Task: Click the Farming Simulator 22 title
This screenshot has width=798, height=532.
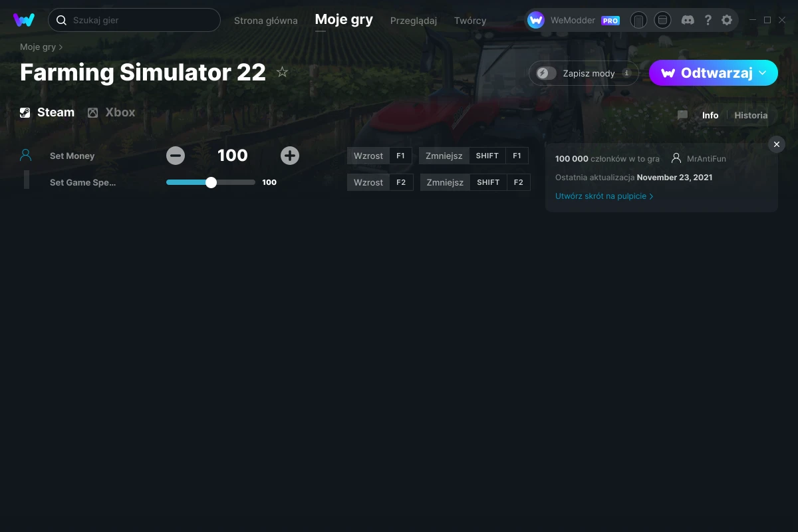Action: click(x=143, y=72)
